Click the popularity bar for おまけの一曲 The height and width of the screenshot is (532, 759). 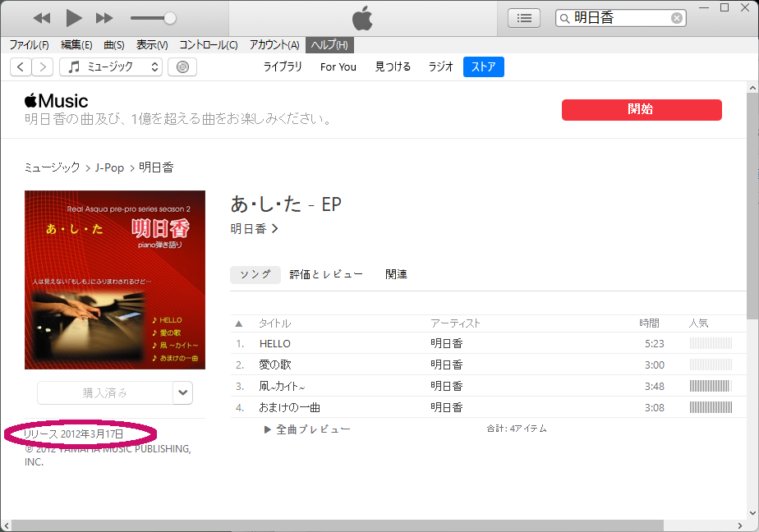(711, 408)
